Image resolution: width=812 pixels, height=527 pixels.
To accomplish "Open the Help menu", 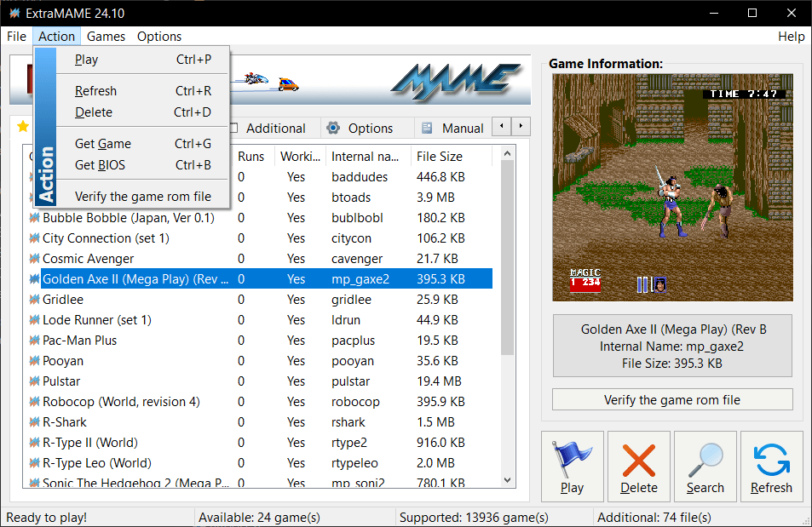I will [x=791, y=37].
